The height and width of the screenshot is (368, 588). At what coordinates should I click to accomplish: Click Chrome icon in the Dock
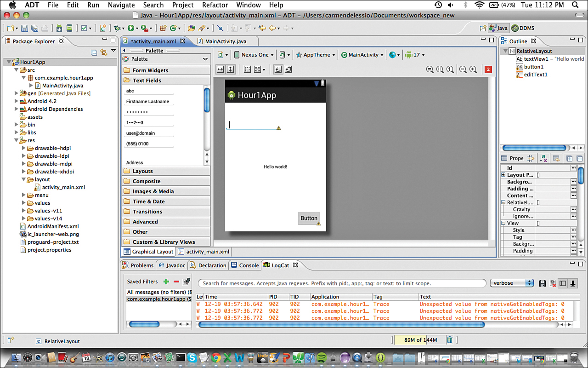coord(216,357)
